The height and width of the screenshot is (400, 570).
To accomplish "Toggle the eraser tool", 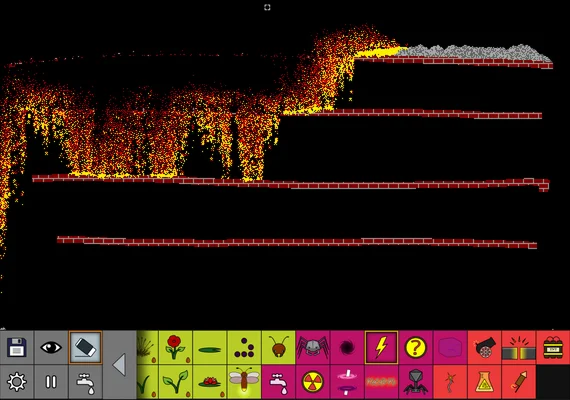I will [x=85, y=347].
